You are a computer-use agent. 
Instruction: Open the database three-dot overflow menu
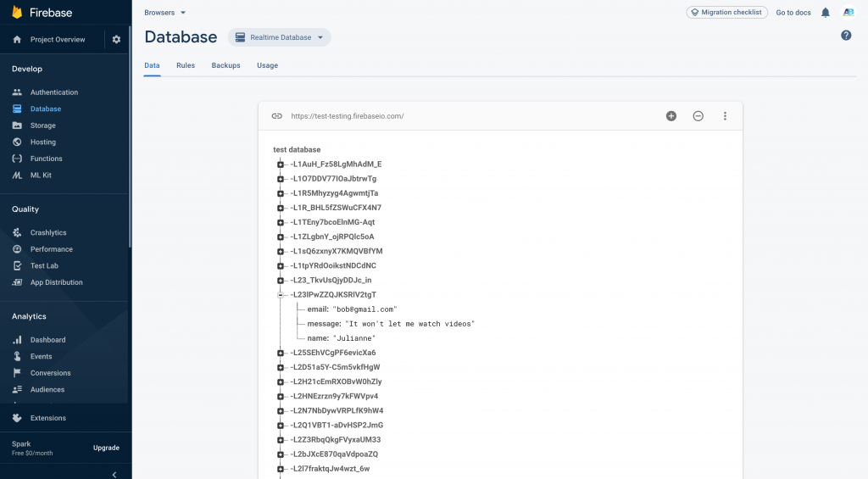pyautogui.click(x=725, y=116)
